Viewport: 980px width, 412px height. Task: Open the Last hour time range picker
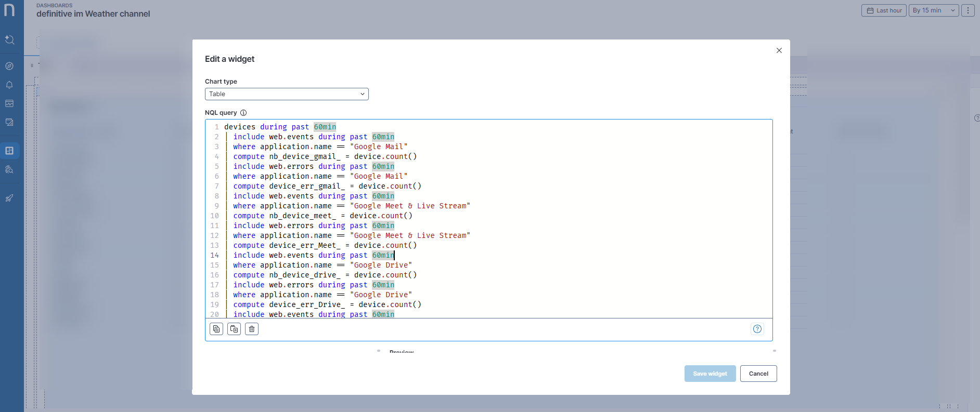click(884, 10)
